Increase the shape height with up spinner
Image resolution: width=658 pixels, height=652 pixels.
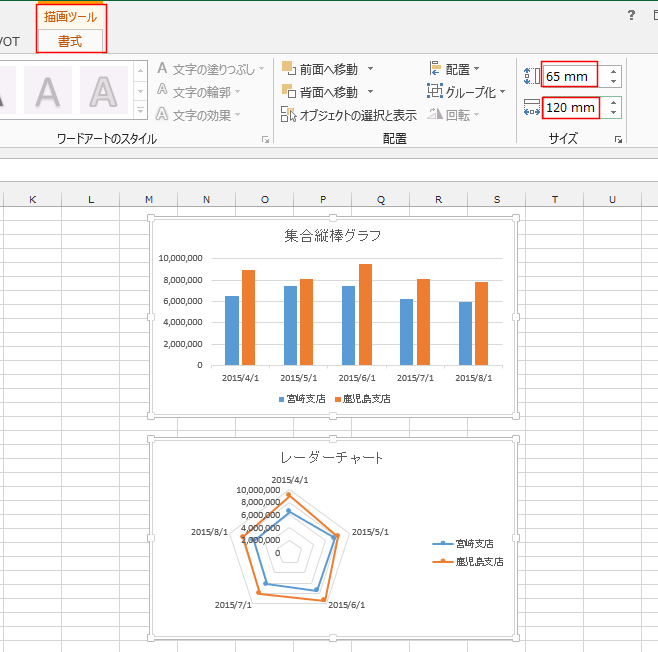[x=613, y=70]
